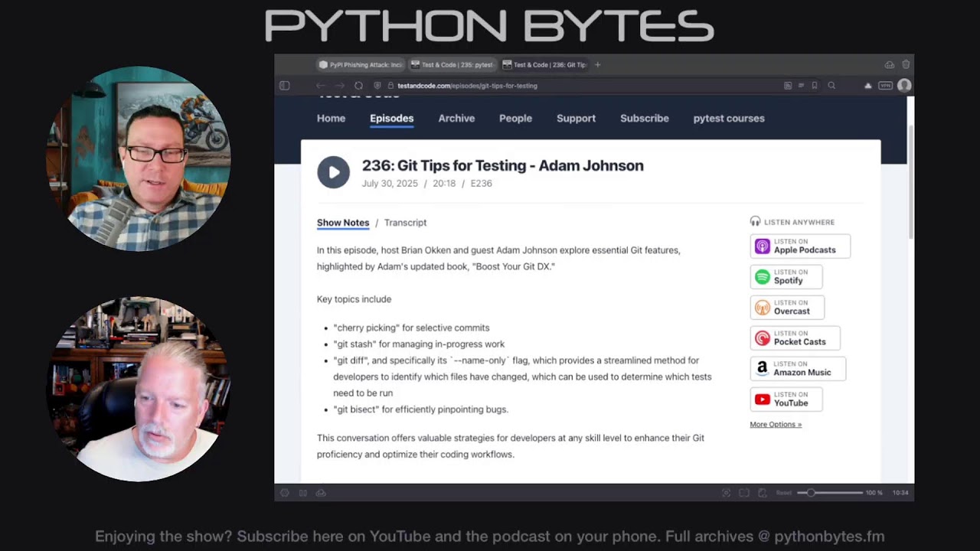Open the cloud icon left of VPN
The image size is (980, 551).
click(x=868, y=86)
